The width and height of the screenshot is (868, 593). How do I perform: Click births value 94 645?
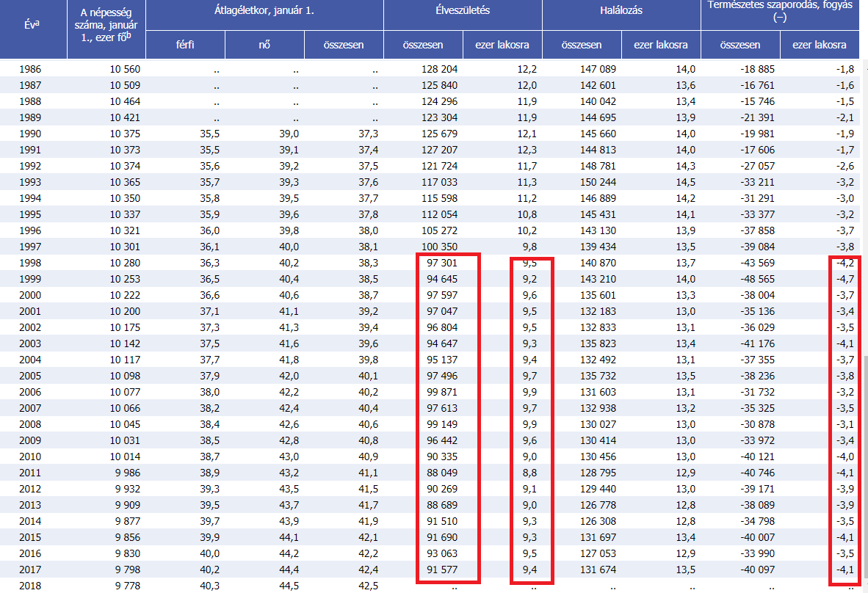442,279
